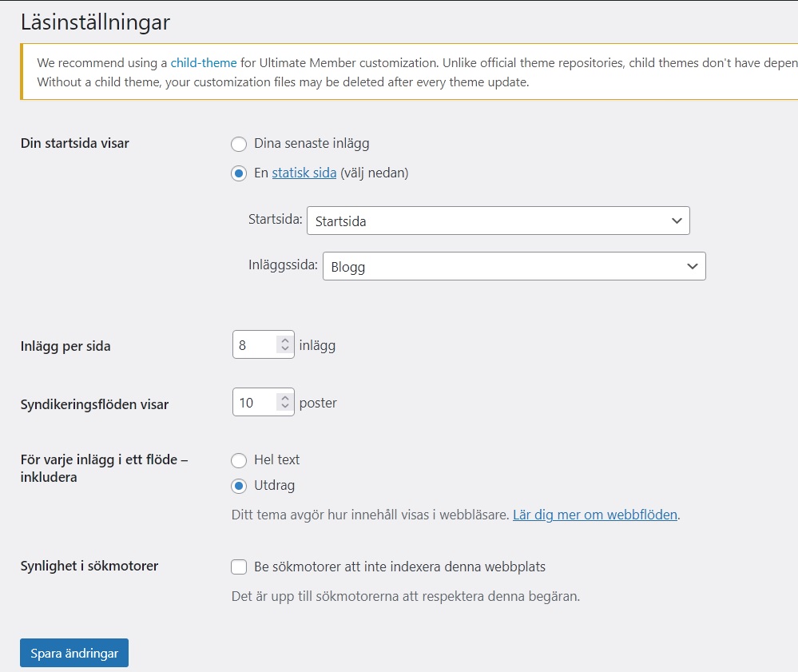Open the Startsida page dropdown
This screenshot has width=798, height=672.
tap(498, 221)
